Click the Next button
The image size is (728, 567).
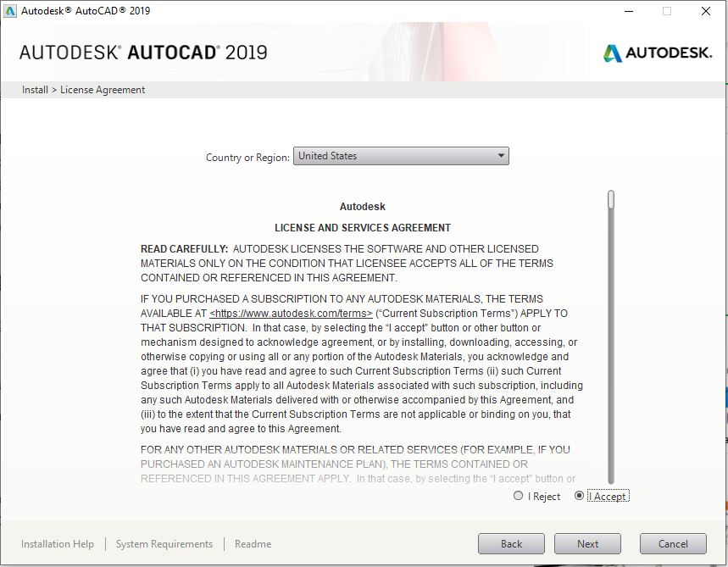587,543
